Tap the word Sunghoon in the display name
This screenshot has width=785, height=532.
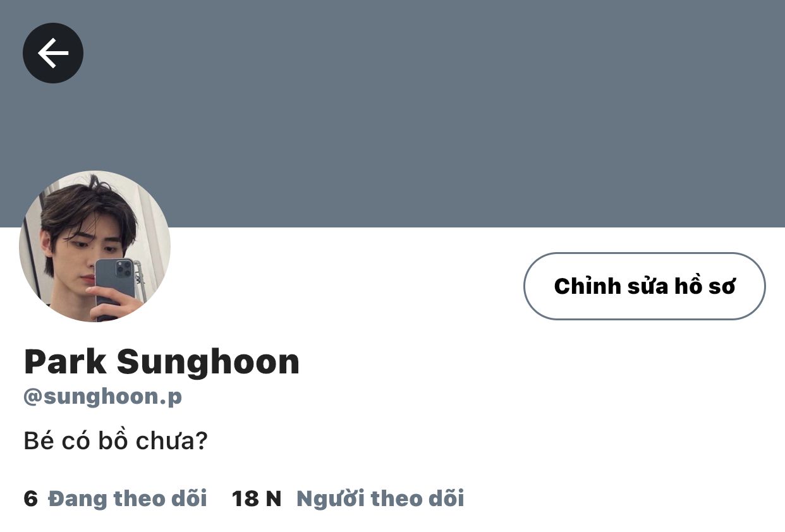tap(208, 363)
